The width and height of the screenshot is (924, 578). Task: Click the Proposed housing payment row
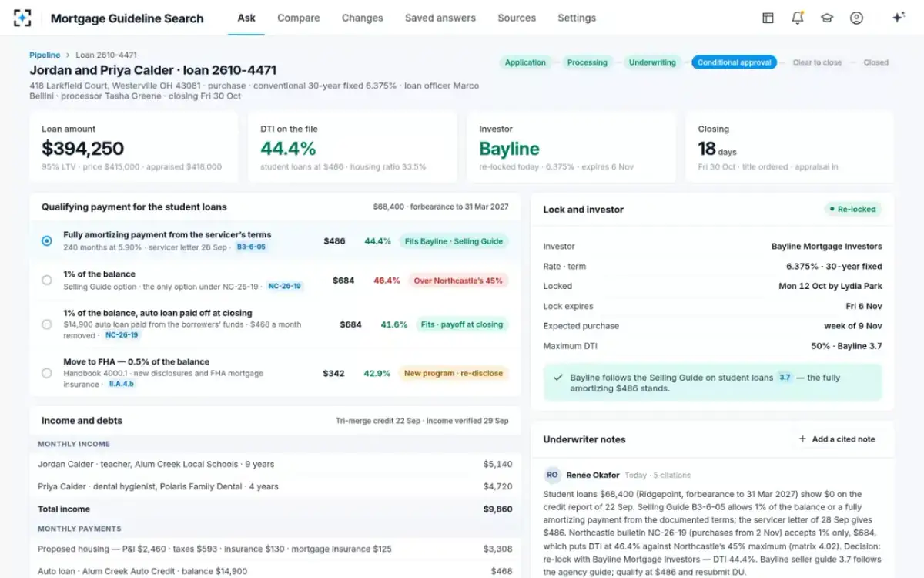275,549
